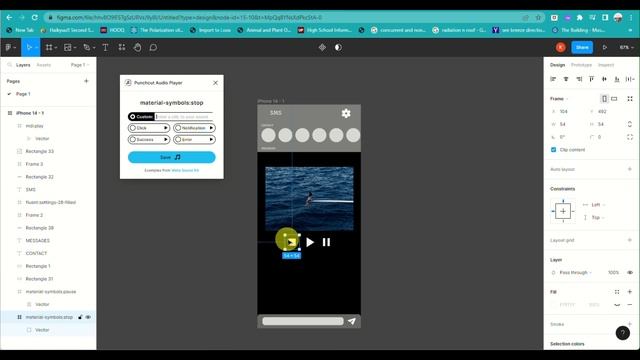Screen dimensions: 640x360
Task: Select the Success sound radio
Action: pyautogui.click(x=133, y=140)
